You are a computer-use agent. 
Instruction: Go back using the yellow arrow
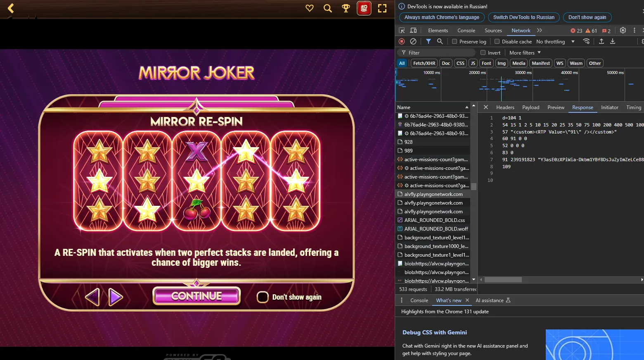point(11,8)
